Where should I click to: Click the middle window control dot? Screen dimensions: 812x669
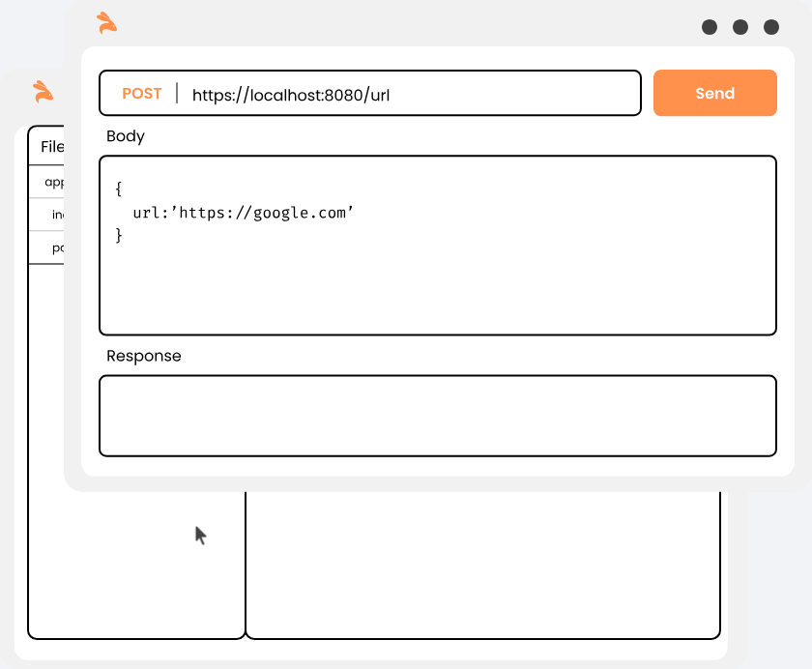point(741,28)
